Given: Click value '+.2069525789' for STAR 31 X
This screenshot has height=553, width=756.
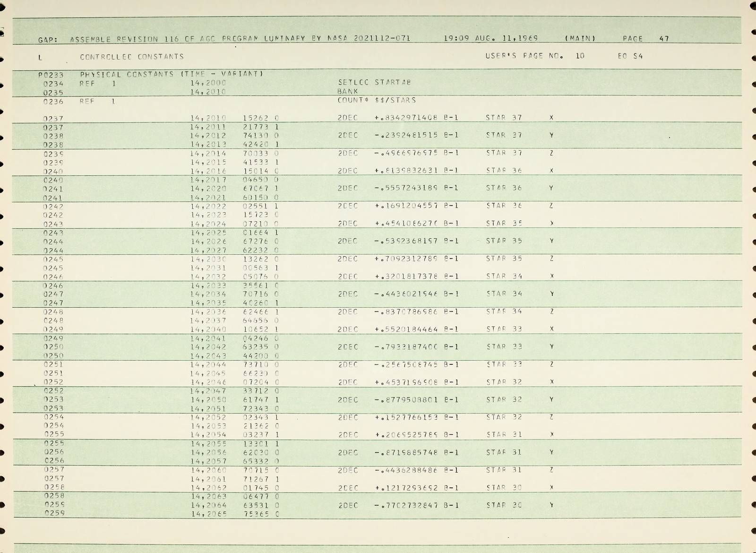Looking at the screenshot, I should tap(406, 435).
